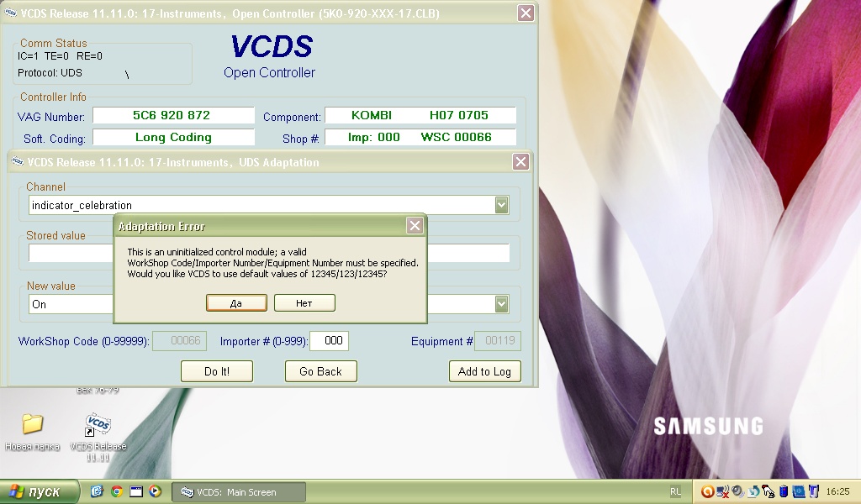
Task: Launch Internet Explorer from quick launch
Action: click(x=97, y=491)
